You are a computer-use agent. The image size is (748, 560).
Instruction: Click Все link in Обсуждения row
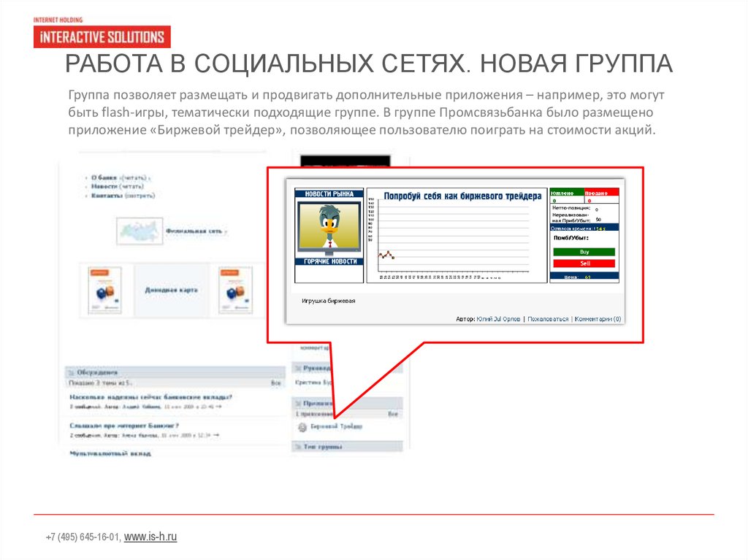[x=275, y=383]
